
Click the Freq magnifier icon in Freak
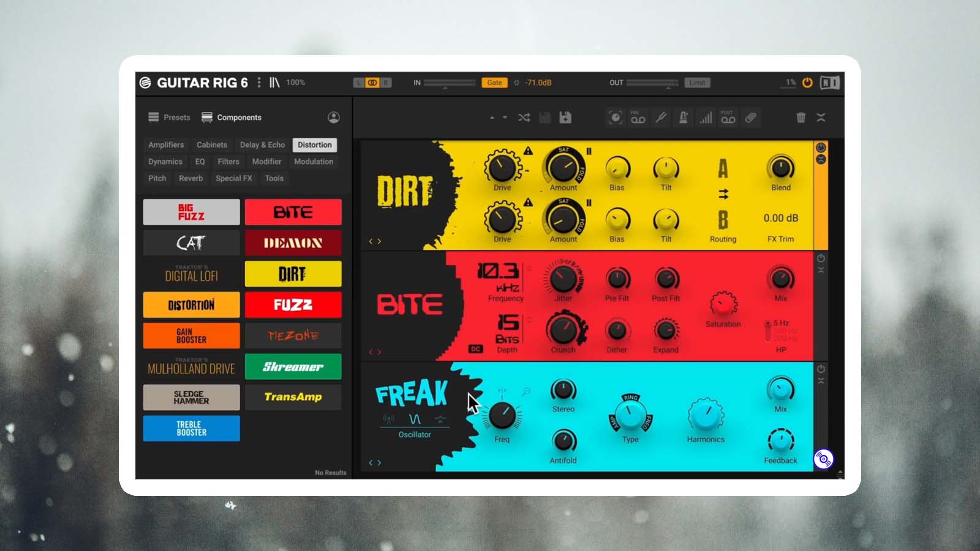(x=526, y=392)
